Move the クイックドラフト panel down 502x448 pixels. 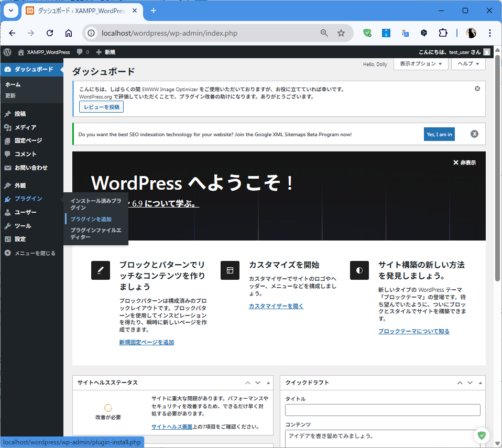click(470, 383)
